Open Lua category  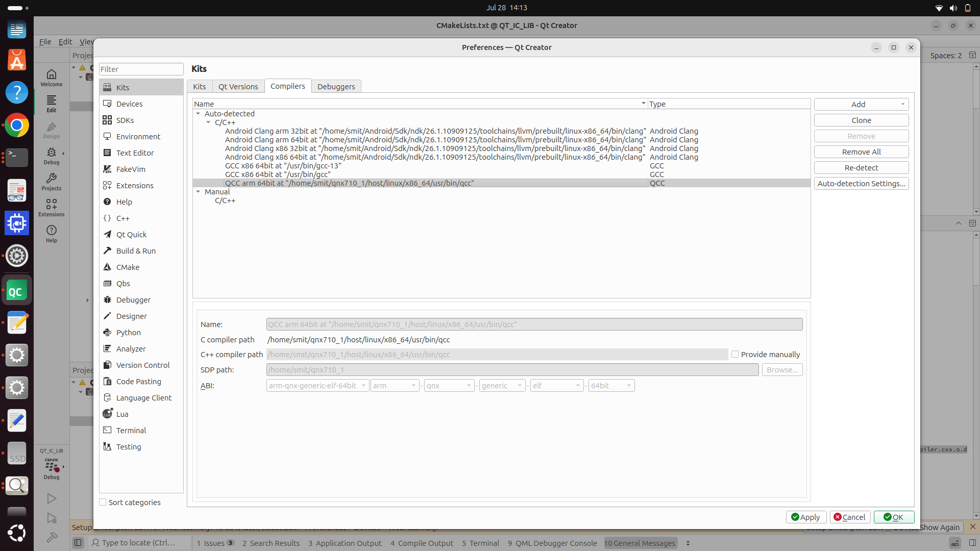coord(141,414)
